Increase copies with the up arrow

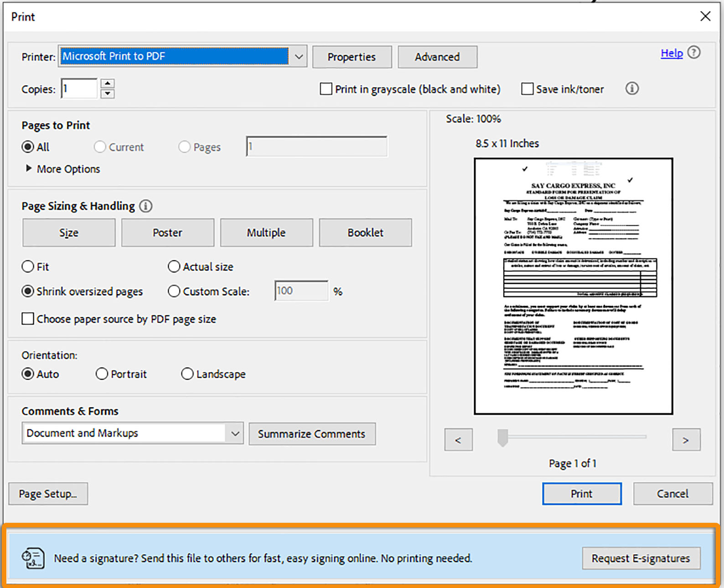click(x=108, y=83)
